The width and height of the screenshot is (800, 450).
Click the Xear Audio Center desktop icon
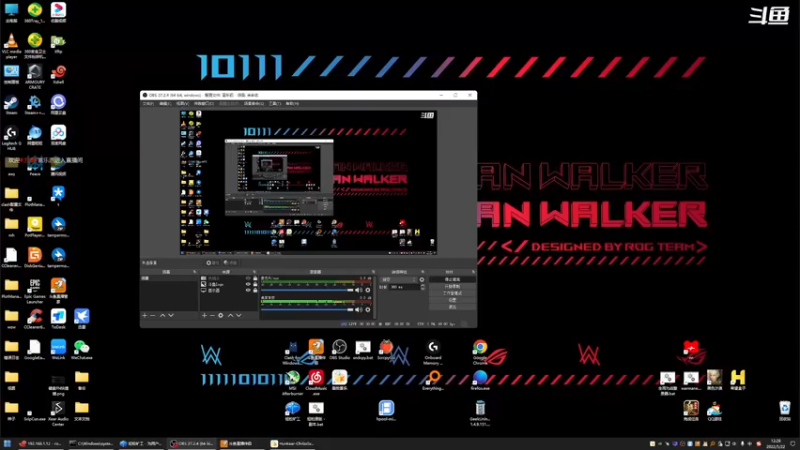click(x=58, y=413)
